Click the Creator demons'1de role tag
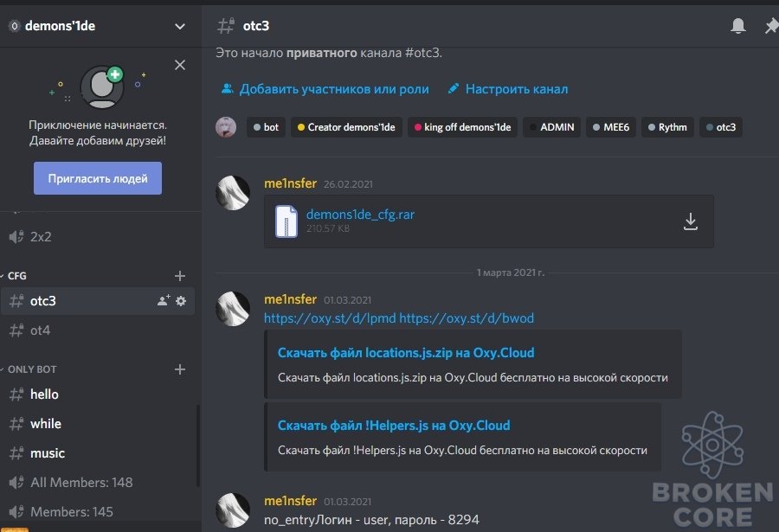The image size is (779, 532). tap(346, 127)
